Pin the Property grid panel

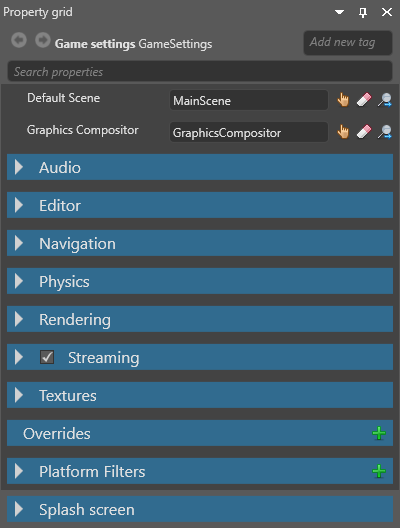[363, 12]
